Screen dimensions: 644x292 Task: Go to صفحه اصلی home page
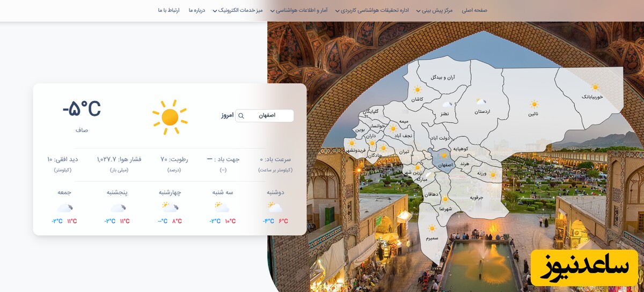coord(474,10)
